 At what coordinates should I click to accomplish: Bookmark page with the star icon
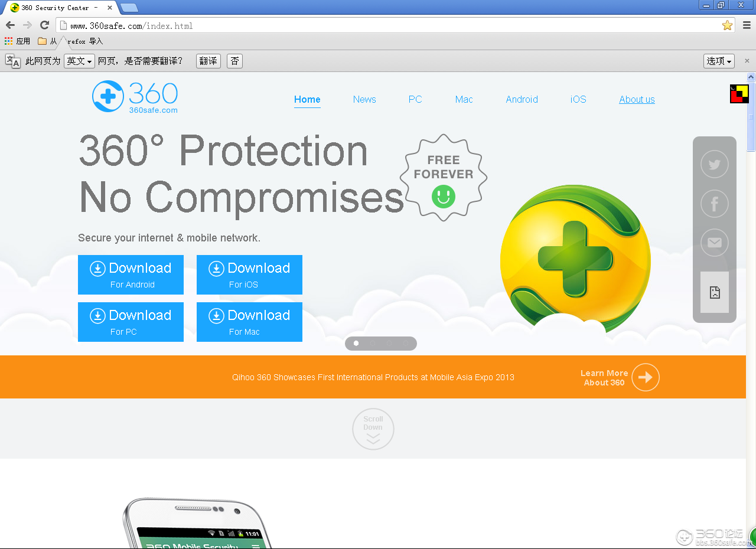point(727,25)
